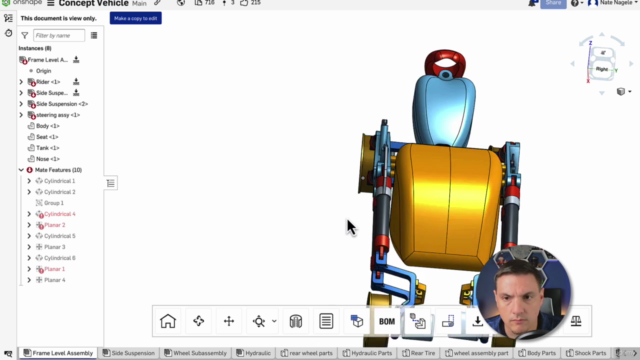Screen dimensions: 640x360
Task: Click Make a copy to edit
Action: tap(136, 18)
